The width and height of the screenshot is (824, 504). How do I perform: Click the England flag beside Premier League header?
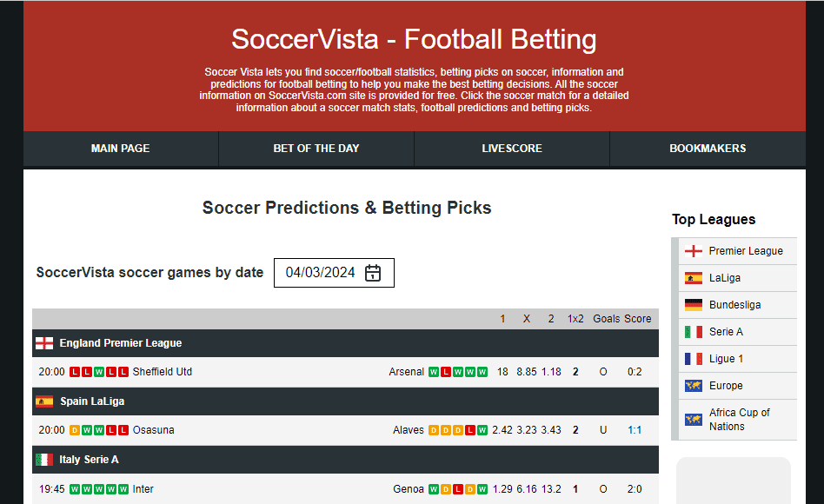tap(44, 342)
